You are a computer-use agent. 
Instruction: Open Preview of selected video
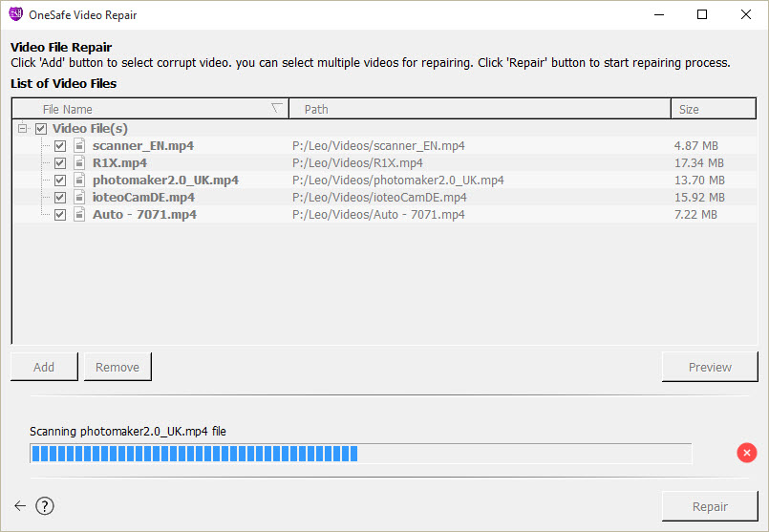coord(710,367)
